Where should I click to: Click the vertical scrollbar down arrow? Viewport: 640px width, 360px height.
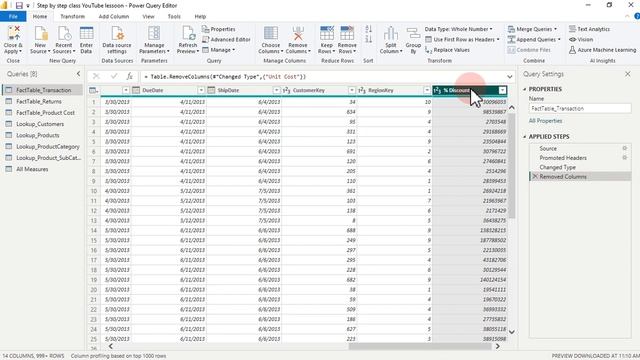tap(511, 332)
